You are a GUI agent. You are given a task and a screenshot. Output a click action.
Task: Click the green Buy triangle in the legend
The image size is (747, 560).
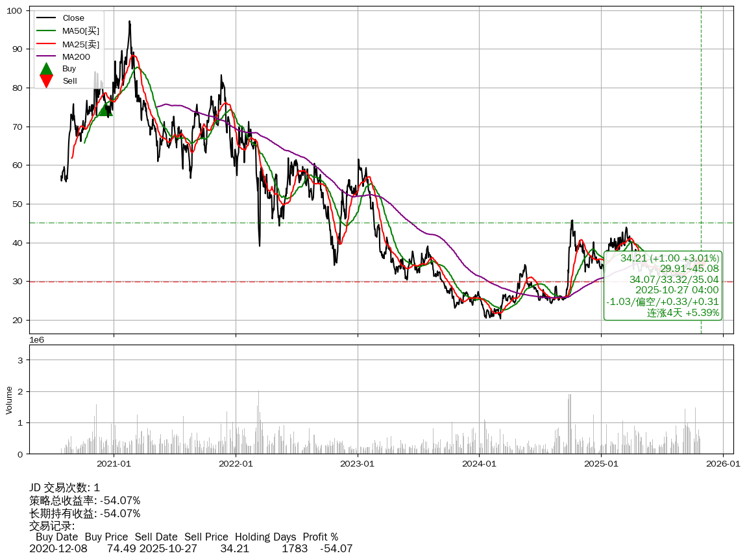pos(46,69)
